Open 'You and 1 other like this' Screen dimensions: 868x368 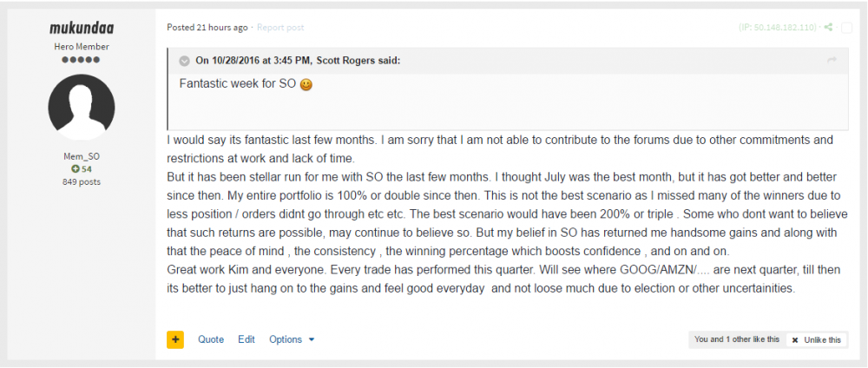(737, 339)
